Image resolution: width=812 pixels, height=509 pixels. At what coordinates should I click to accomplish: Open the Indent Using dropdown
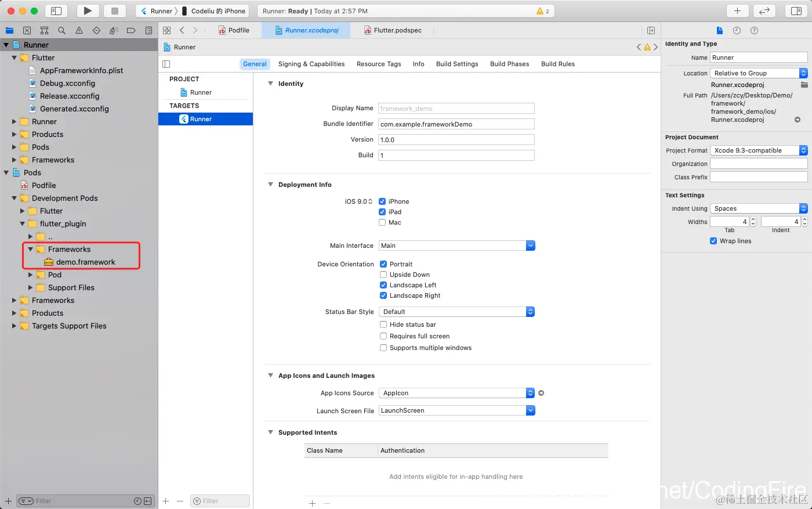(x=759, y=208)
